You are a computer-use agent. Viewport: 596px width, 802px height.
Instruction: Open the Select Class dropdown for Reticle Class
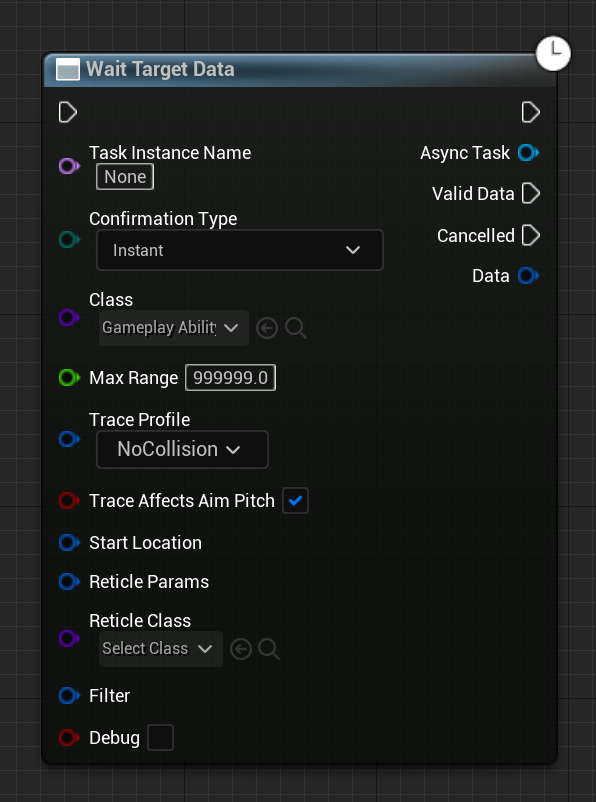tap(160, 649)
